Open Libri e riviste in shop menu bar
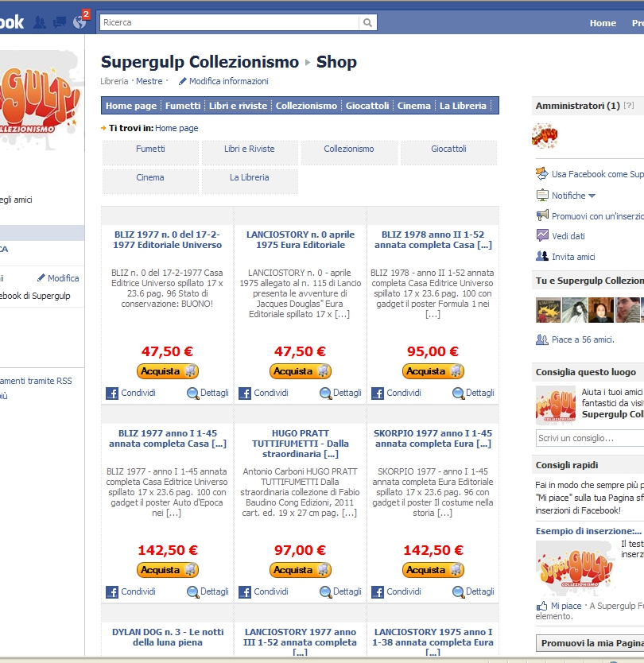Viewport: 644px width, 663px height. 238,106
